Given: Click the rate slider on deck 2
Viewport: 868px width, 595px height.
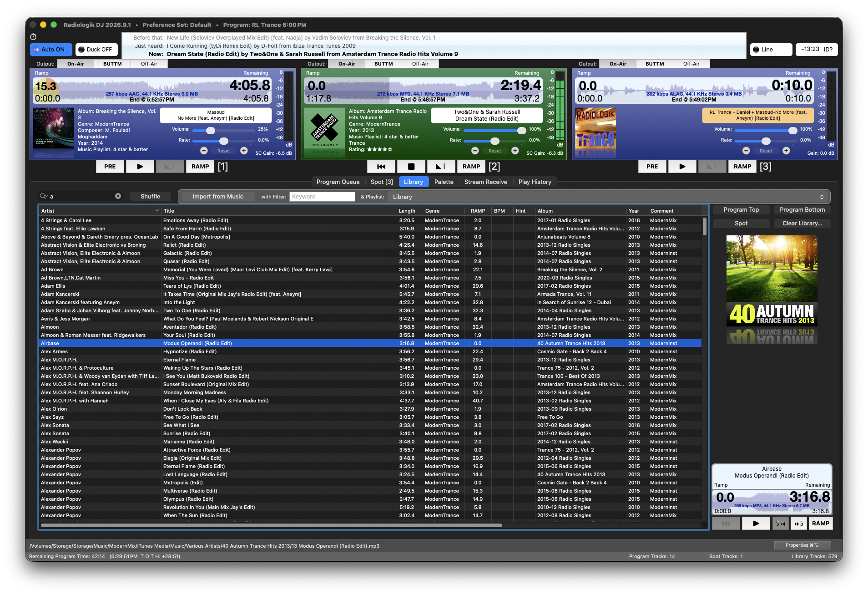Looking at the screenshot, I should tap(495, 141).
